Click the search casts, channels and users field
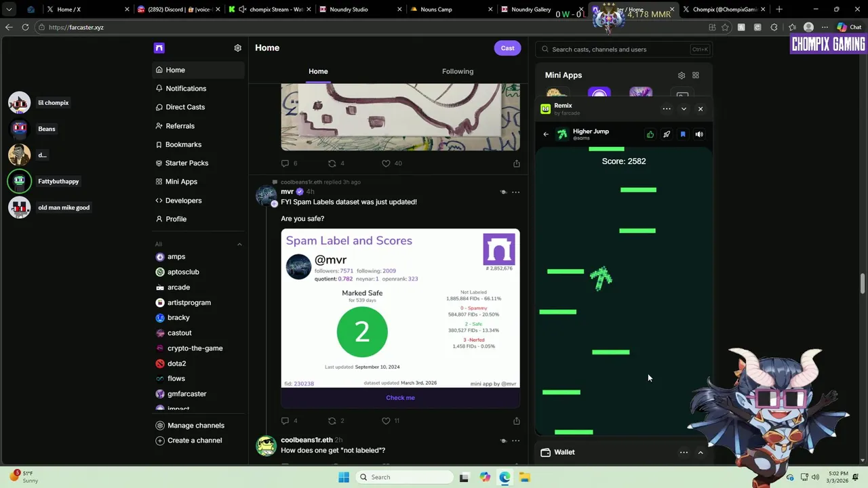 tap(623, 49)
